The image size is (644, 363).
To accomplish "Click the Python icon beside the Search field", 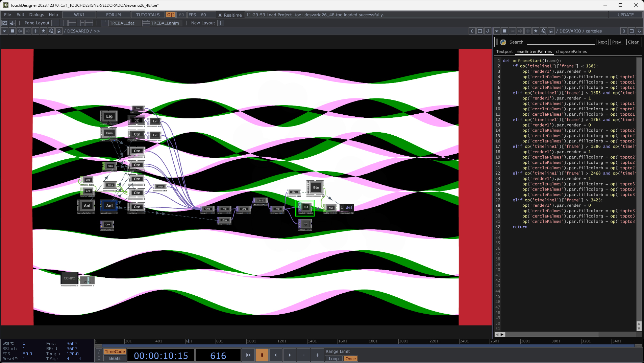I will click(503, 42).
